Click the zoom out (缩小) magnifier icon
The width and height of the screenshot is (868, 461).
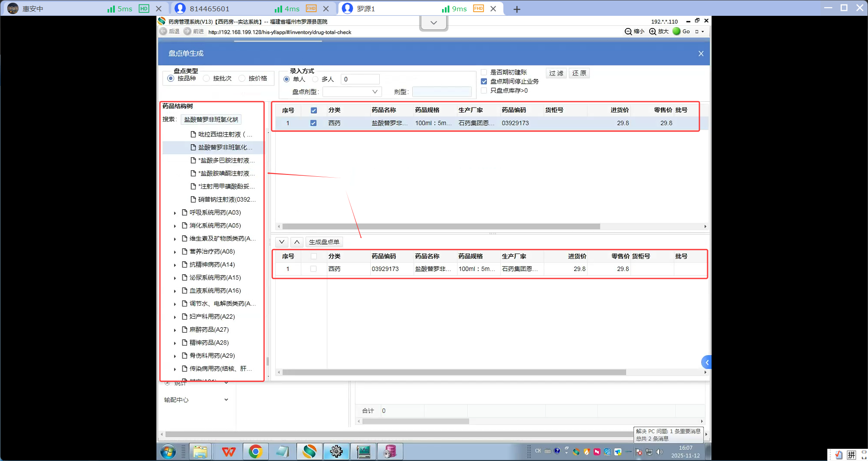point(628,32)
